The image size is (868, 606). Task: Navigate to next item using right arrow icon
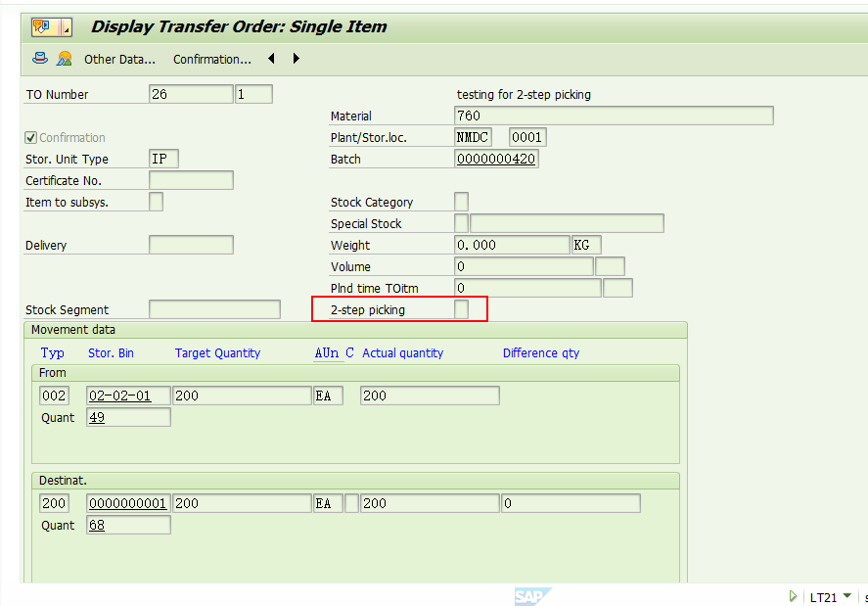pyautogui.click(x=295, y=59)
